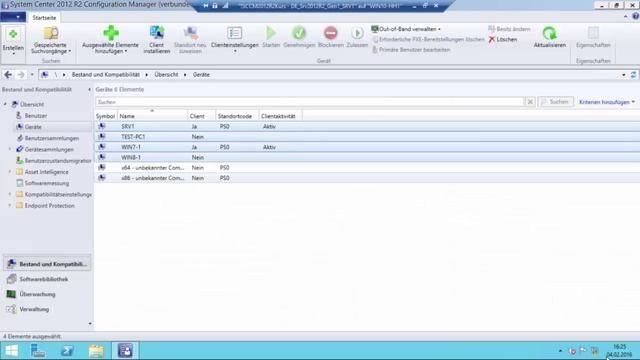
Task: Open Kriterien hinzufügen dropdown
Action: click(607, 102)
